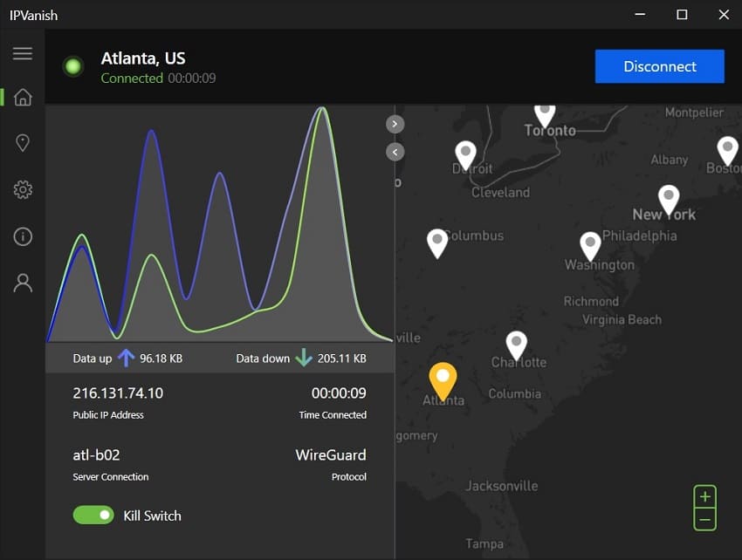The height and width of the screenshot is (560, 742).
Task: Click the 205.11 KB download value
Action: point(341,359)
